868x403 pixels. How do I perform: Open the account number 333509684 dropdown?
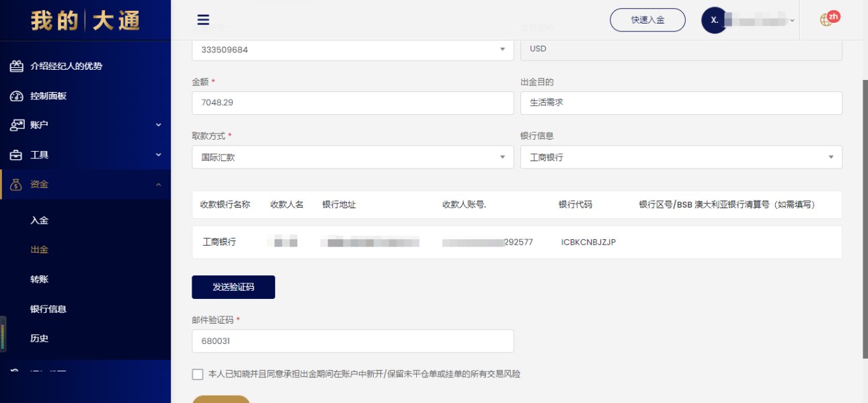point(353,50)
